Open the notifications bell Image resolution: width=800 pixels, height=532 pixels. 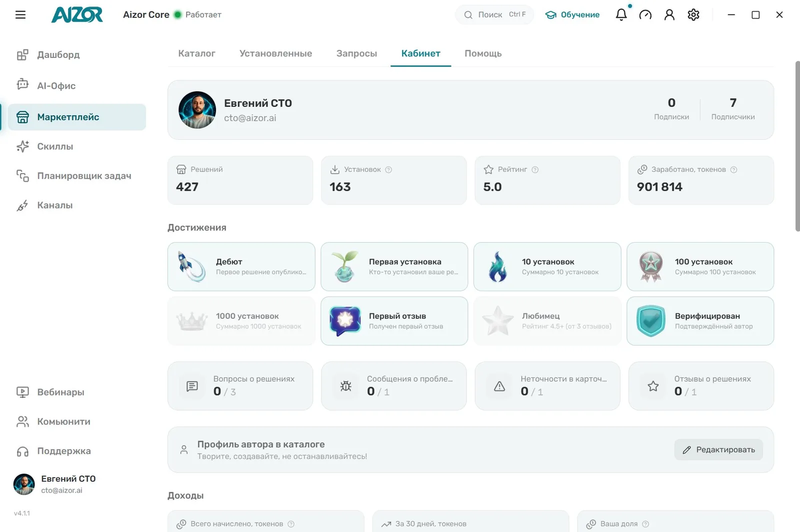point(621,14)
